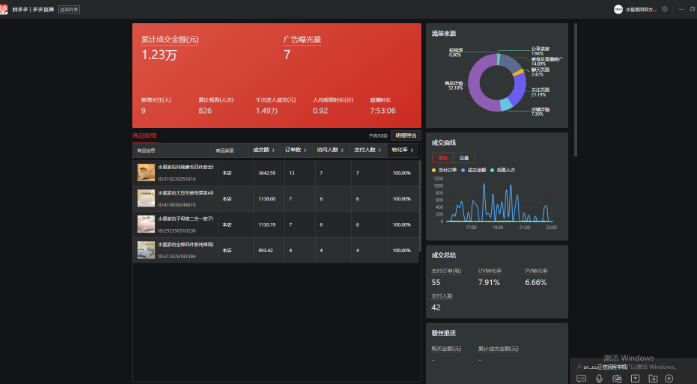Select the 商品明细 tab
Viewport: 697px width, 384px height.
144,136
